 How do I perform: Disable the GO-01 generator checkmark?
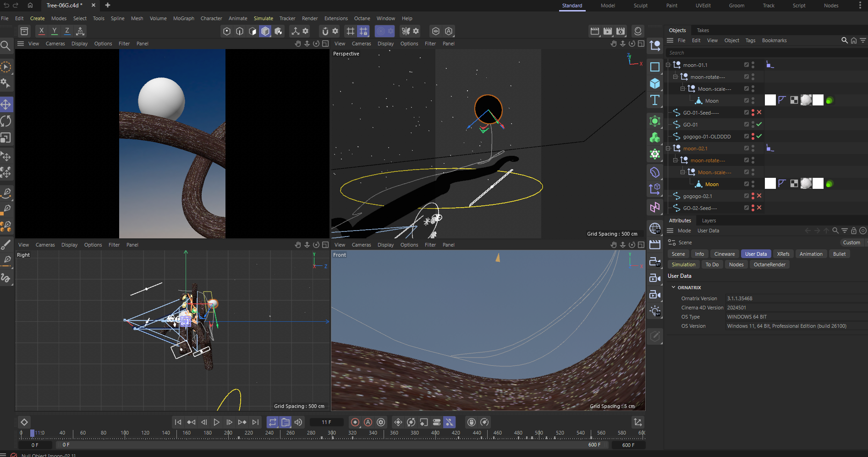759,124
